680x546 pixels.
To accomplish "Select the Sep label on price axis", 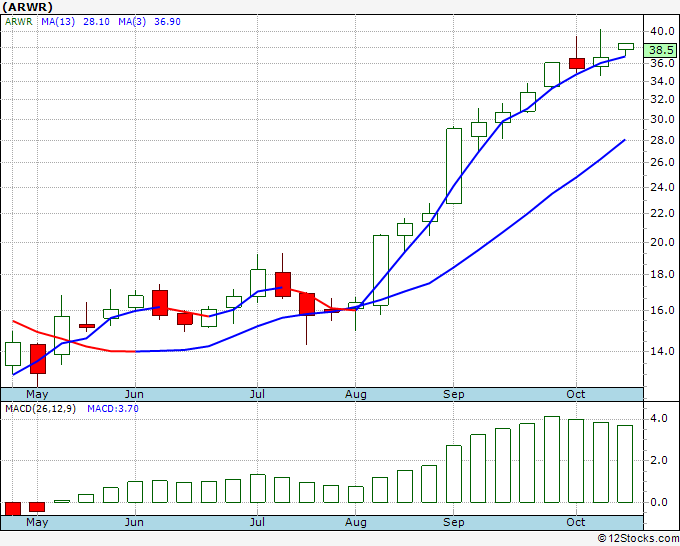I will [454, 394].
